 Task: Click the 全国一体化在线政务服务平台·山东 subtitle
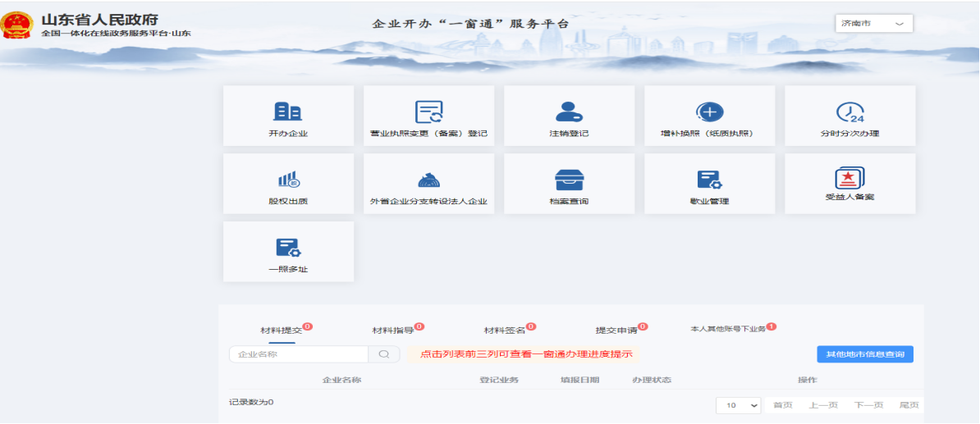coord(117,34)
